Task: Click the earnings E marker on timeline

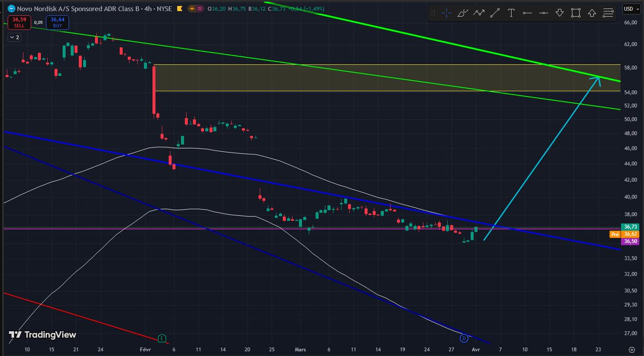Action: point(162,338)
